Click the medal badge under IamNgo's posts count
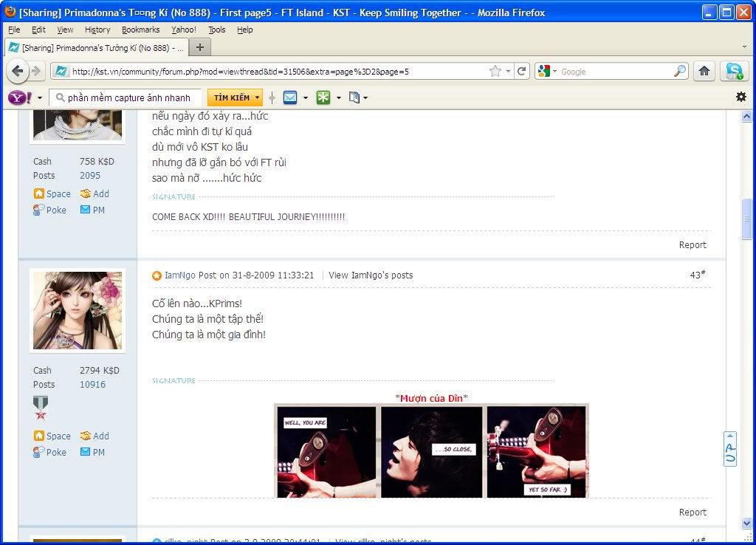The height and width of the screenshot is (545, 756). [41, 408]
